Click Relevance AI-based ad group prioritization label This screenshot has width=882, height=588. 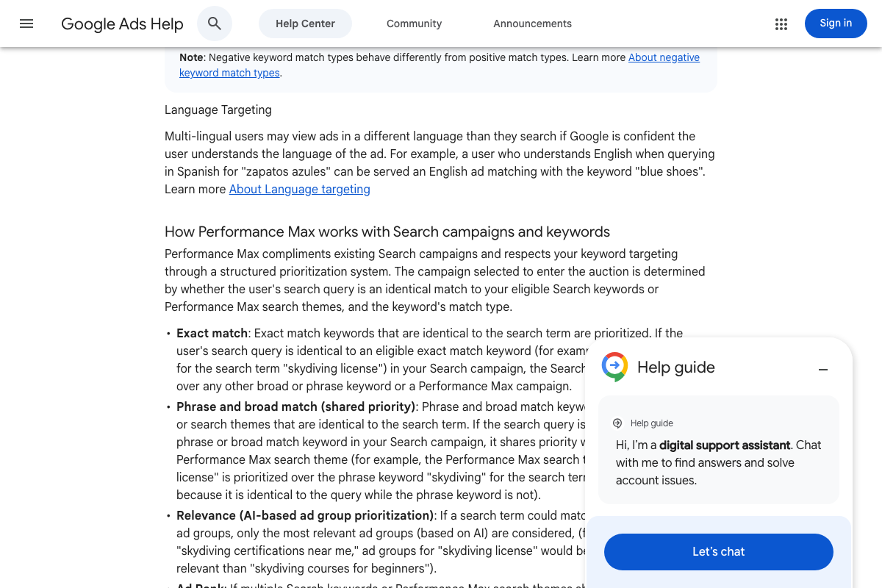click(305, 515)
